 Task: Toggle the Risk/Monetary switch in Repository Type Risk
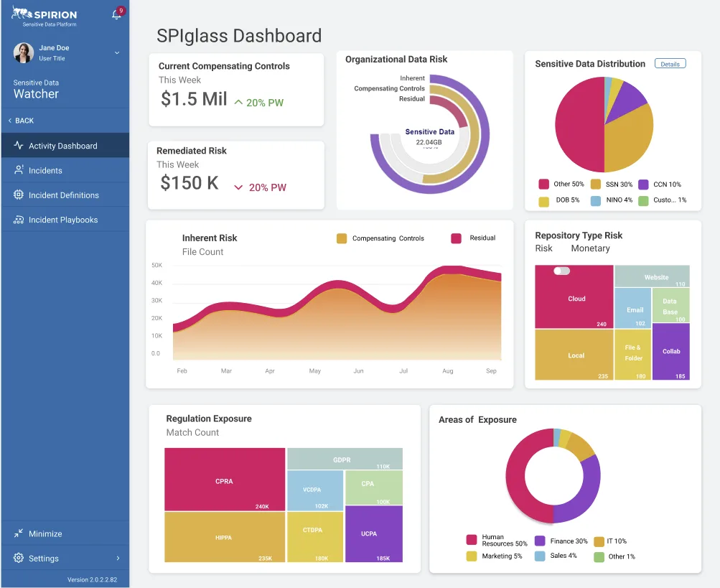[561, 271]
